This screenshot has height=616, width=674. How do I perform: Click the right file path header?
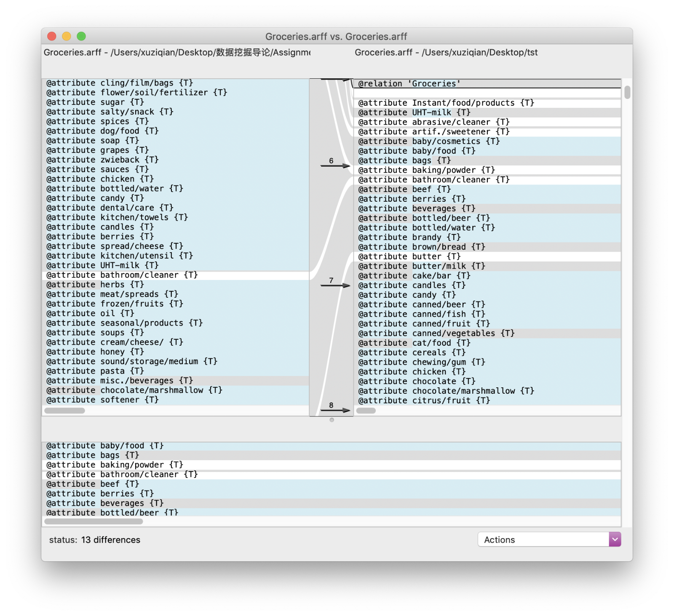(446, 53)
